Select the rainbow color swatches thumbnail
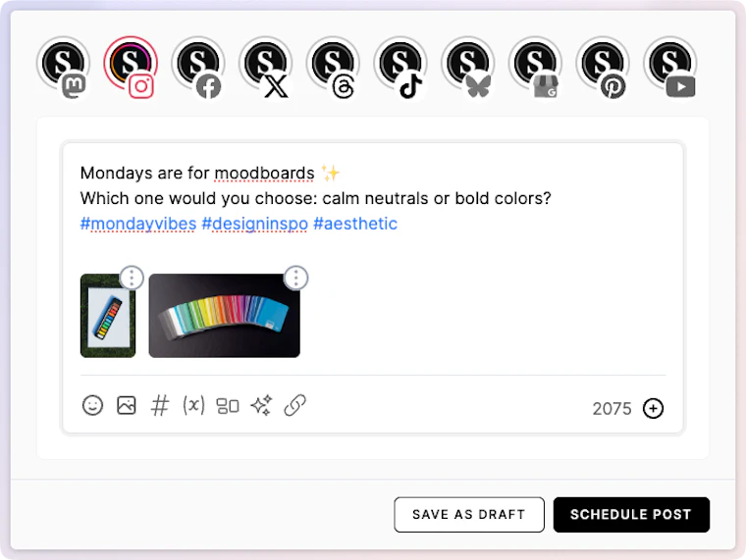This screenshot has height=560, width=746. [225, 316]
